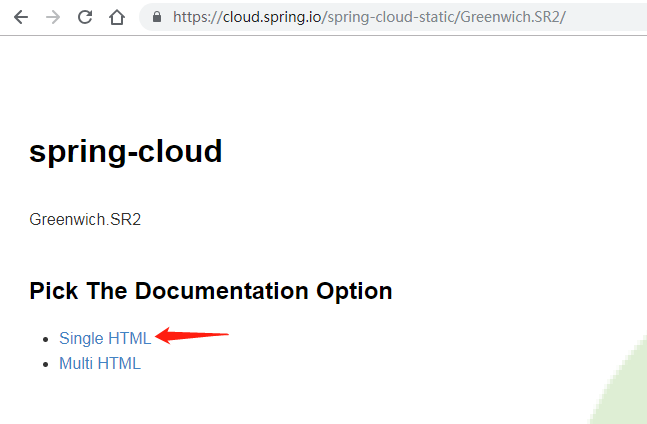
Task: Click the bullet before Multi HTML
Action: click(x=46, y=365)
